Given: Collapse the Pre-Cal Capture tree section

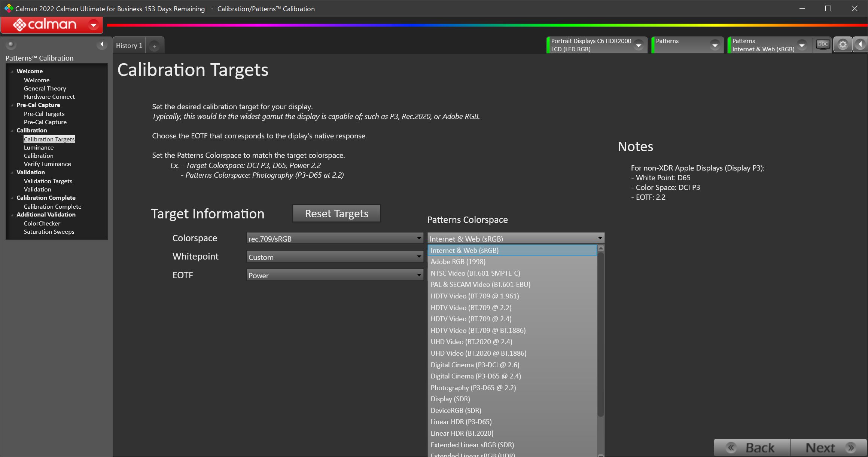Looking at the screenshot, I should point(12,105).
